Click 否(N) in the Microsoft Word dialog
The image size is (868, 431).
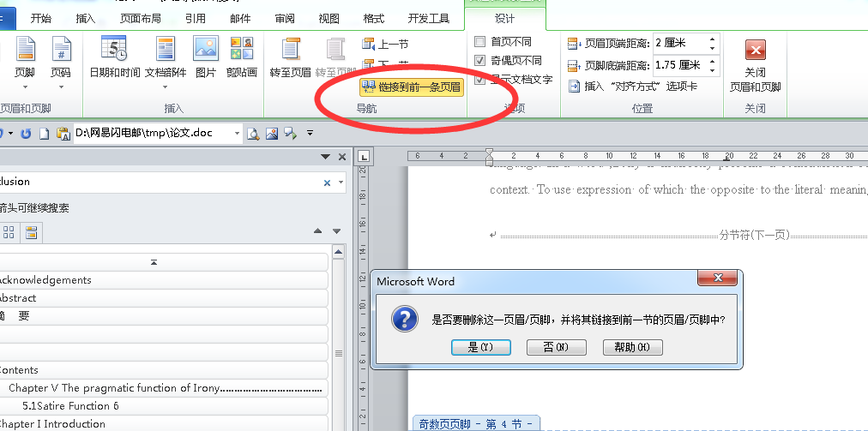point(557,347)
